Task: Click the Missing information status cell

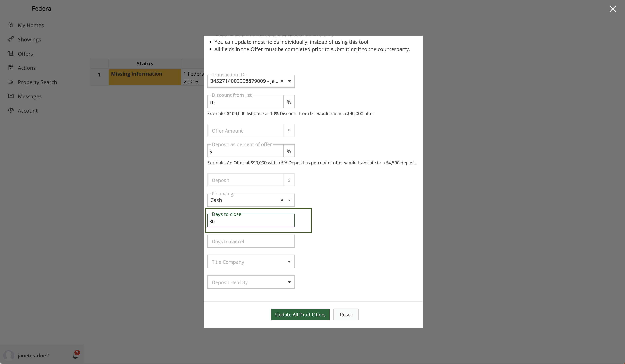Action: click(x=145, y=77)
